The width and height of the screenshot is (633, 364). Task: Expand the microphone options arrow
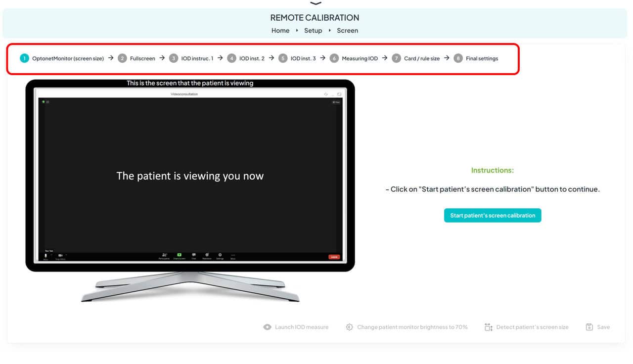pos(51,254)
